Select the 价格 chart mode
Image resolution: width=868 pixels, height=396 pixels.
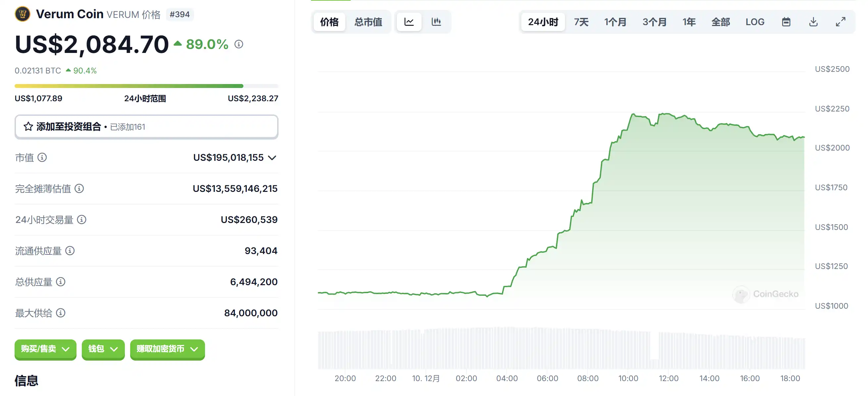coord(329,22)
